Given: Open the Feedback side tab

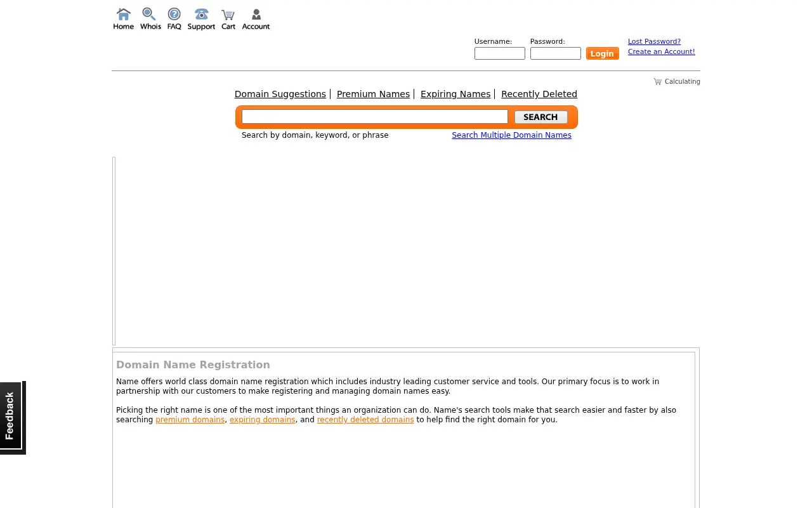Looking at the screenshot, I should (11, 417).
